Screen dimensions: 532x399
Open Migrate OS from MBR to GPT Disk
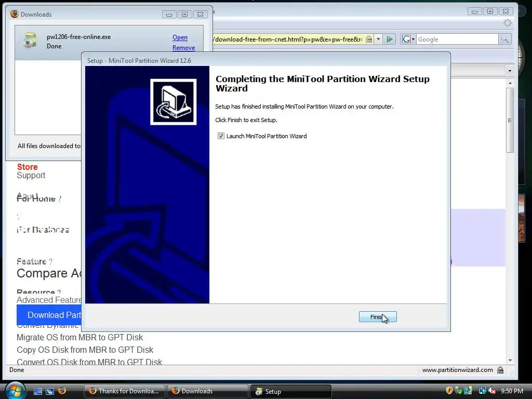[79, 337]
